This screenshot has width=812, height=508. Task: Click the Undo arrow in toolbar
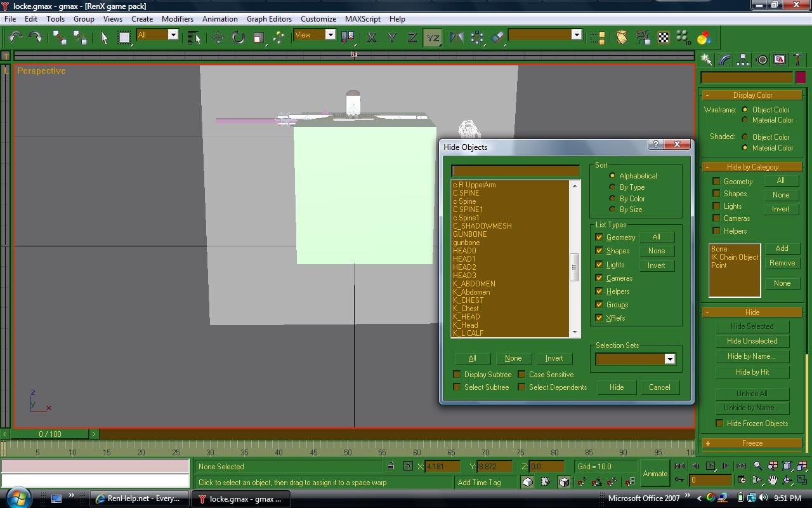tap(15, 37)
